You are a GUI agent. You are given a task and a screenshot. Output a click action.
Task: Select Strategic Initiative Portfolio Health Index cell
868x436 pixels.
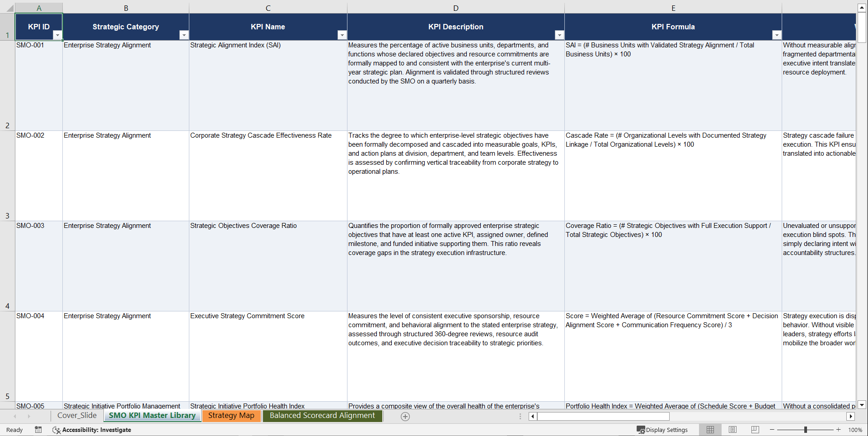point(268,406)
